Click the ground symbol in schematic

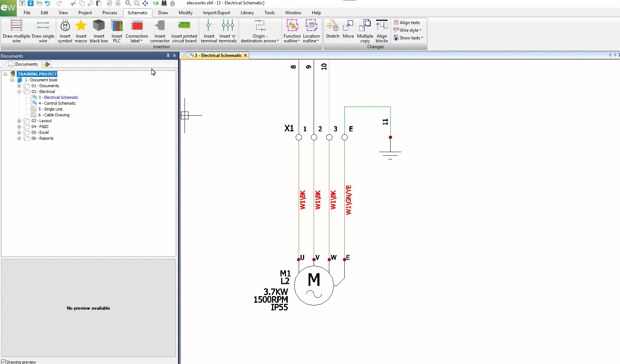click(x=390, y=155)
